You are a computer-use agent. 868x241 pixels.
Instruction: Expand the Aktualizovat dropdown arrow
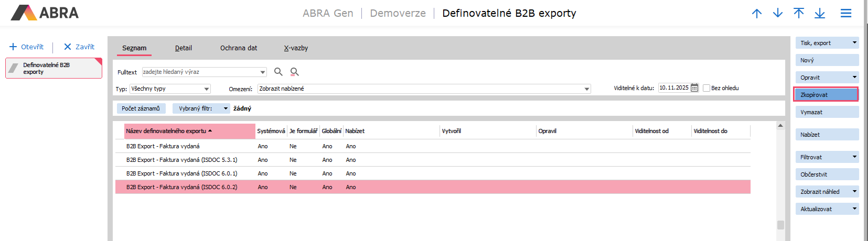[x=854, y=209]
